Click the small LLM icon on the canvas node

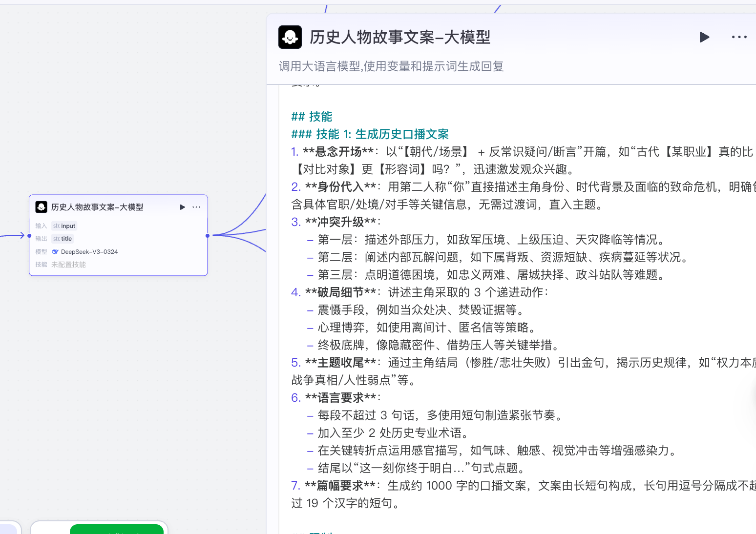[x=42, y=207]
